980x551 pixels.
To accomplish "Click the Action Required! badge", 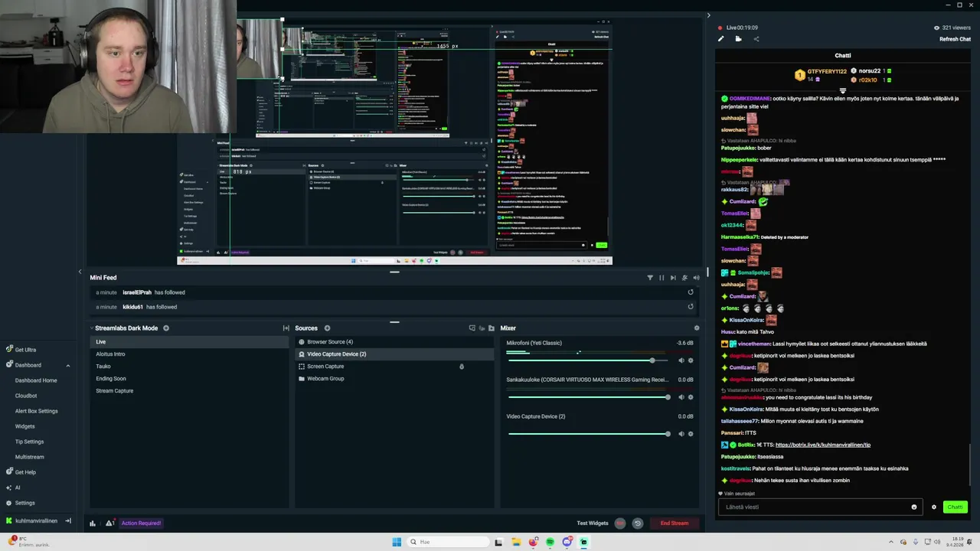I will (141, 523).
